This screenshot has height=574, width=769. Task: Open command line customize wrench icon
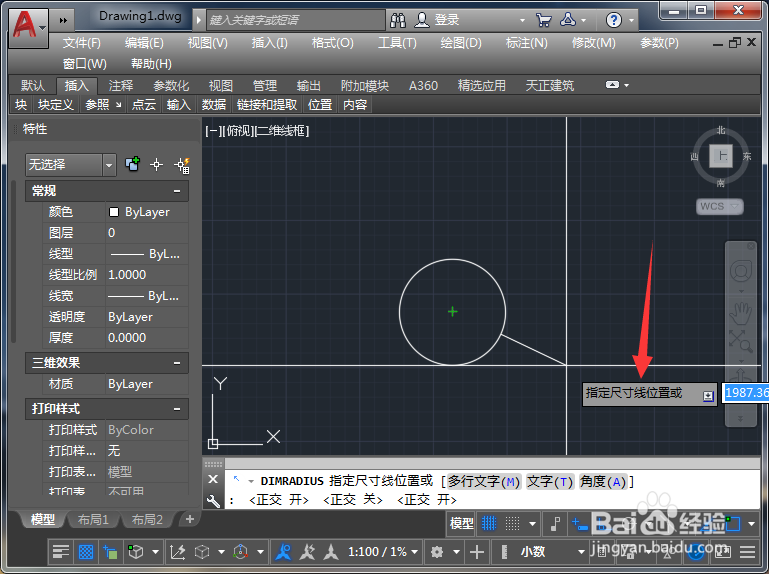[213, 500]
